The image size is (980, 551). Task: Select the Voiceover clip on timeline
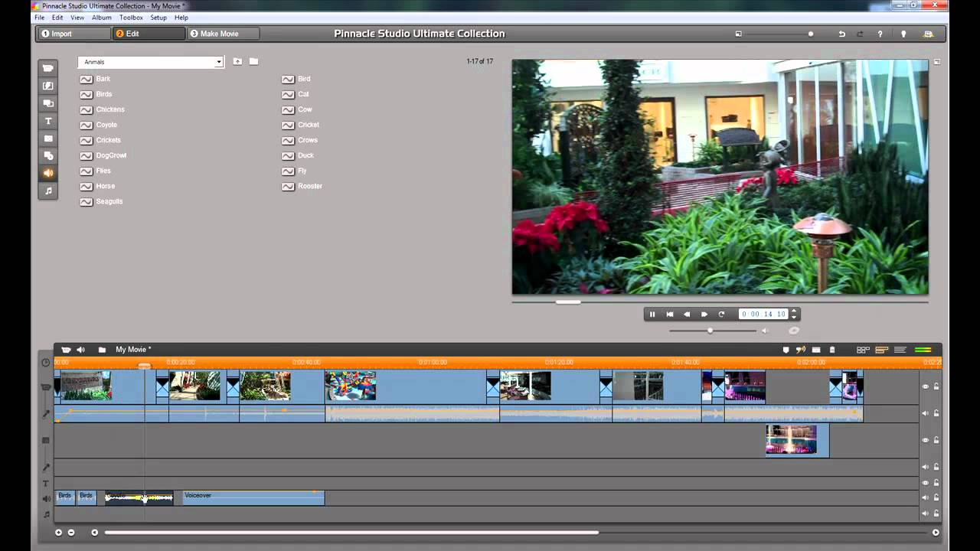click(x=253, y=497)
